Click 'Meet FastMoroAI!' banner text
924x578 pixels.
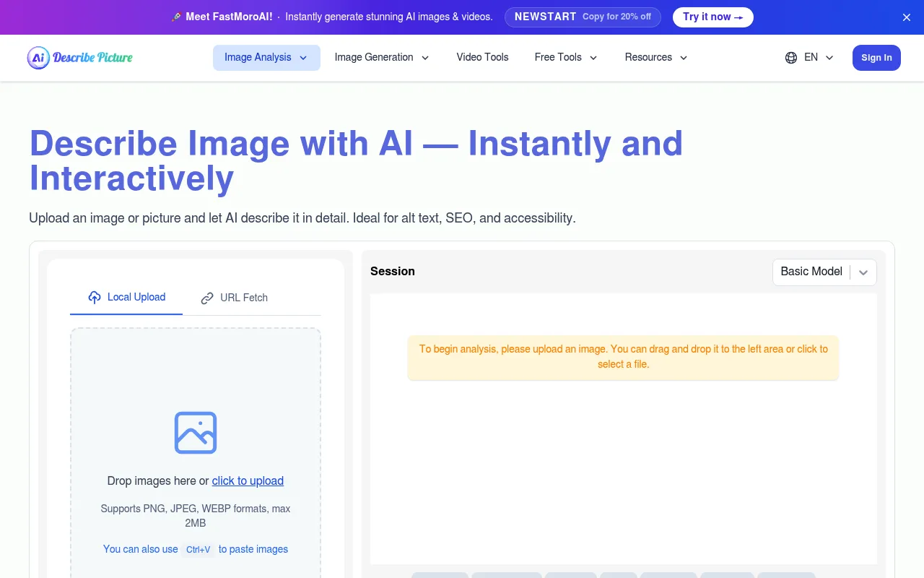tap(229, 17)
